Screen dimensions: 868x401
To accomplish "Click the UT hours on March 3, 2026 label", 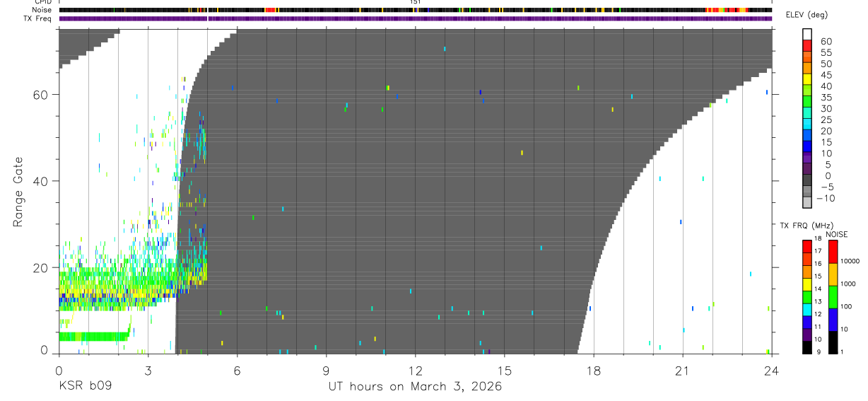I will [415, 387].
